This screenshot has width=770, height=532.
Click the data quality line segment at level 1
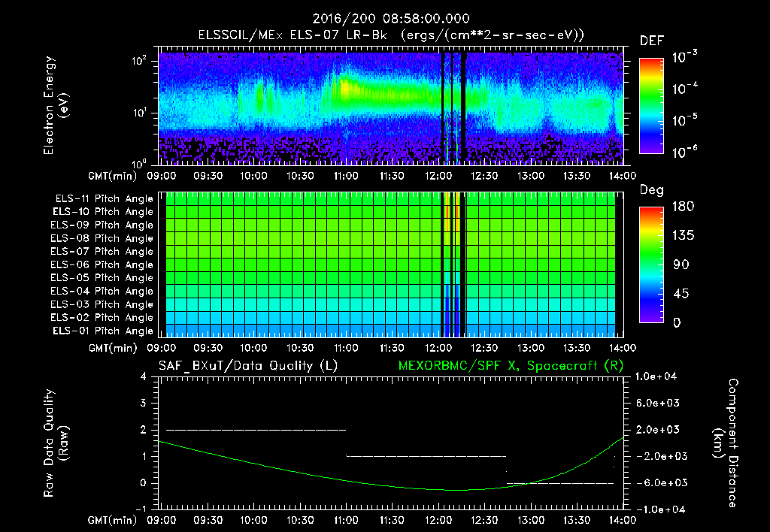point(426,456)
